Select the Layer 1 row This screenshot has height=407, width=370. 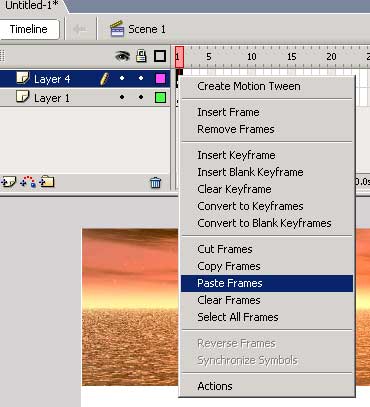click(85, 98)
